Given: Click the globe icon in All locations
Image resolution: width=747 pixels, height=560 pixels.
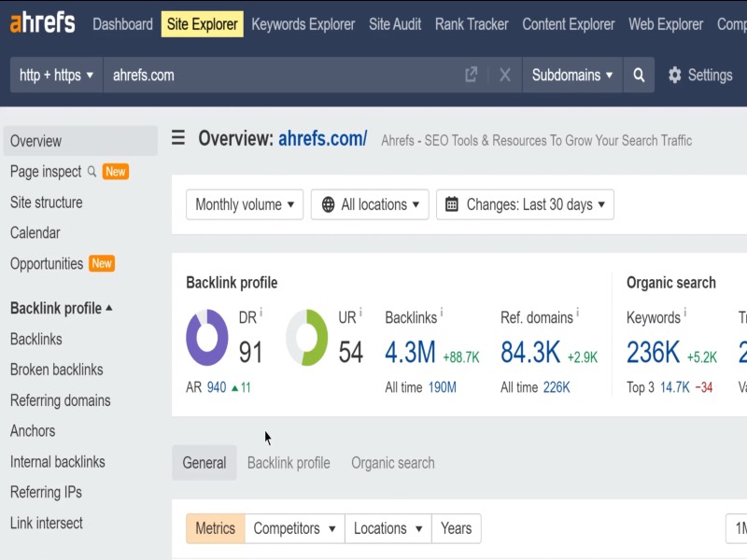Looking at the screenshot, I should (x=328, y=204).
